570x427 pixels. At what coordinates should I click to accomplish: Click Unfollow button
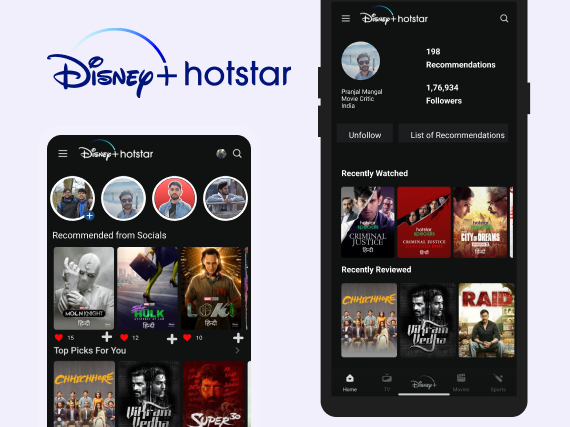point(365,134)
